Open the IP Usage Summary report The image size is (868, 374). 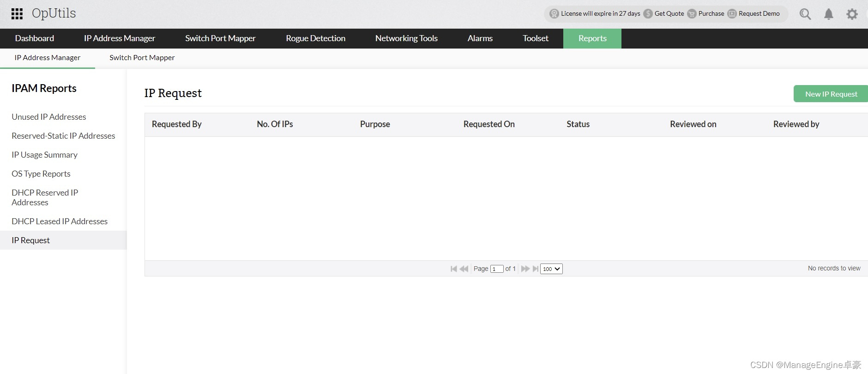tap(44, 155)
